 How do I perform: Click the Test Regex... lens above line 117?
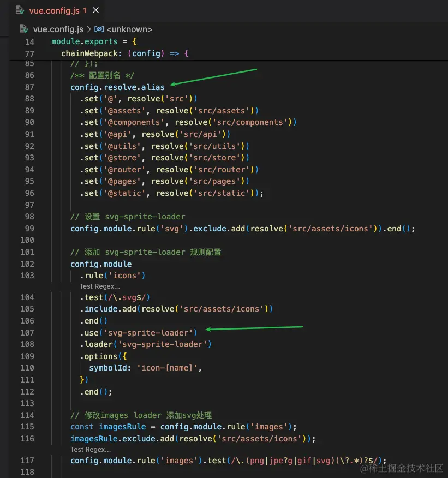click(91, 449)
